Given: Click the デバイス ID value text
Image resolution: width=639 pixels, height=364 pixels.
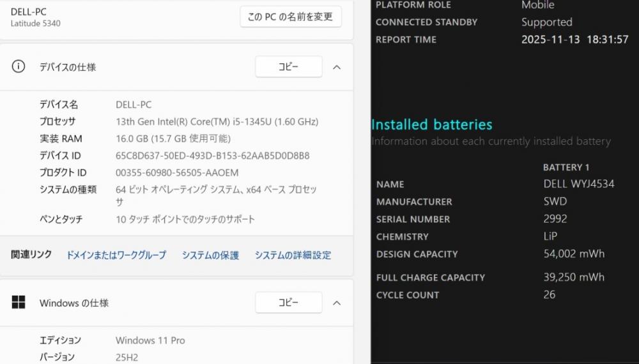Looking at the screenshot, I should [212, 156].
